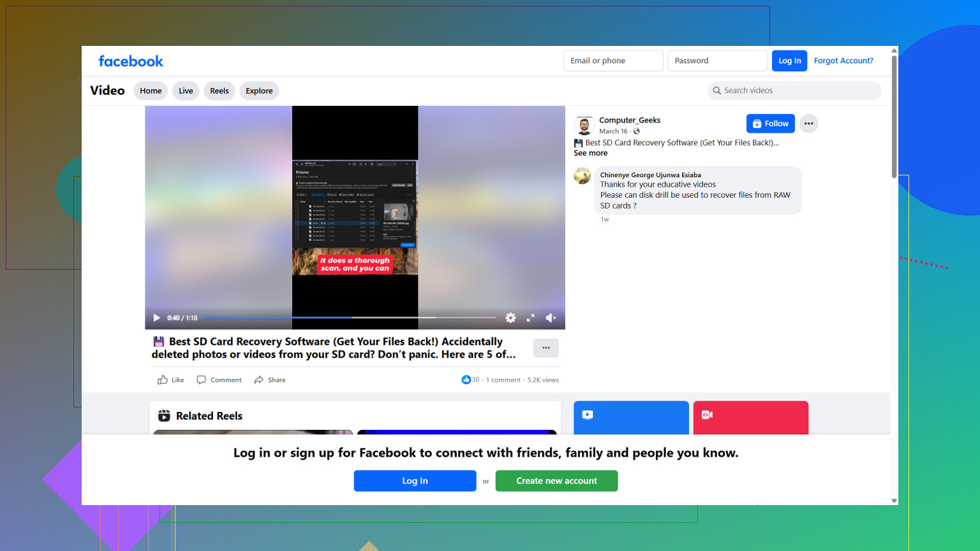
Task: Like the video
Action: pyautogui.click(x=171, y=380)
